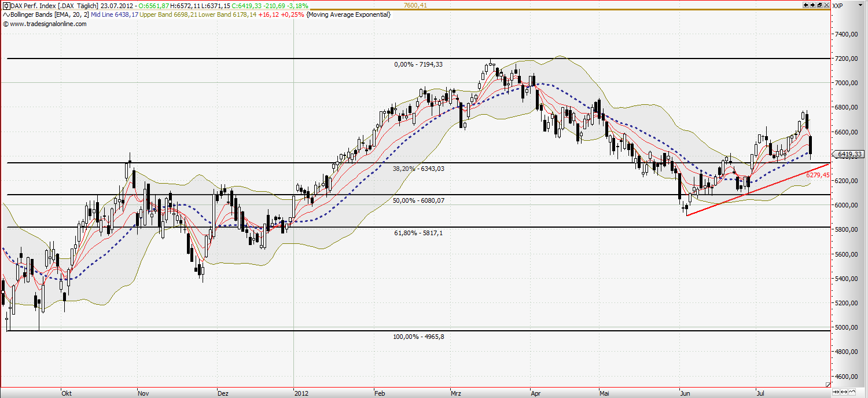Open the XXP dropdown in the top right
868x398 pixels.
(860, 5)
